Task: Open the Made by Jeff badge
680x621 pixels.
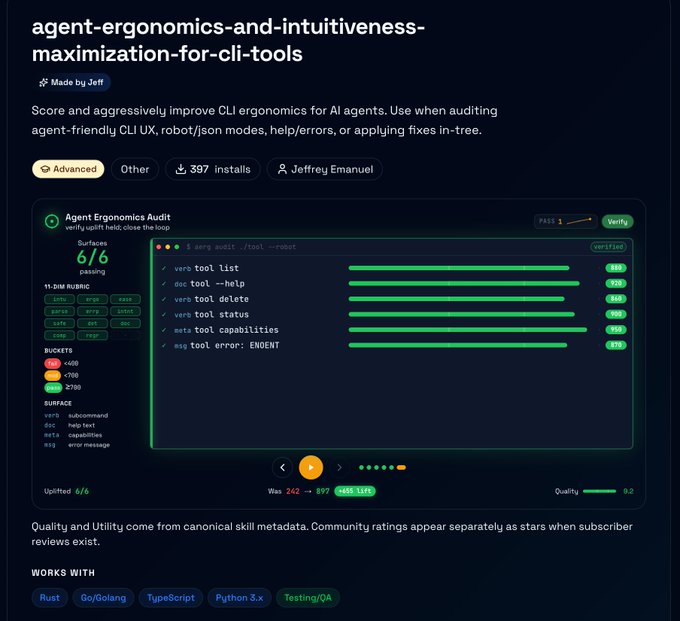Action: click(x=72, y=82)
